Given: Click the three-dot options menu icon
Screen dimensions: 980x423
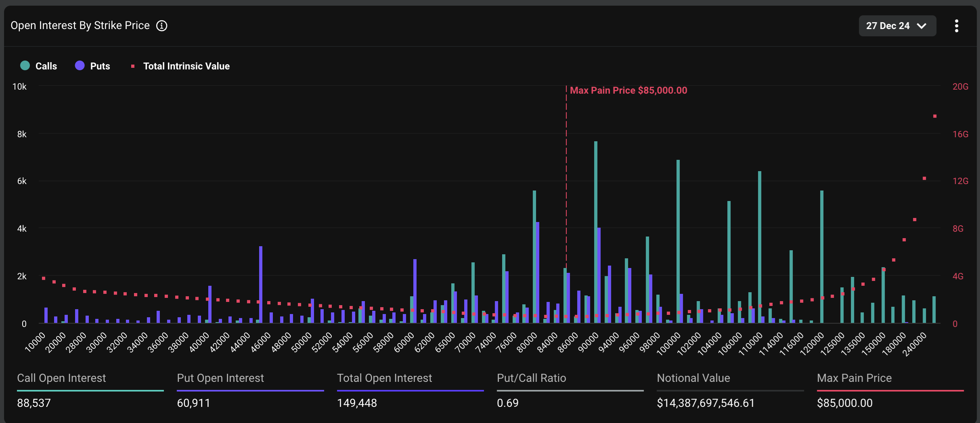Looking at the screenshot, I should point(957,25).
